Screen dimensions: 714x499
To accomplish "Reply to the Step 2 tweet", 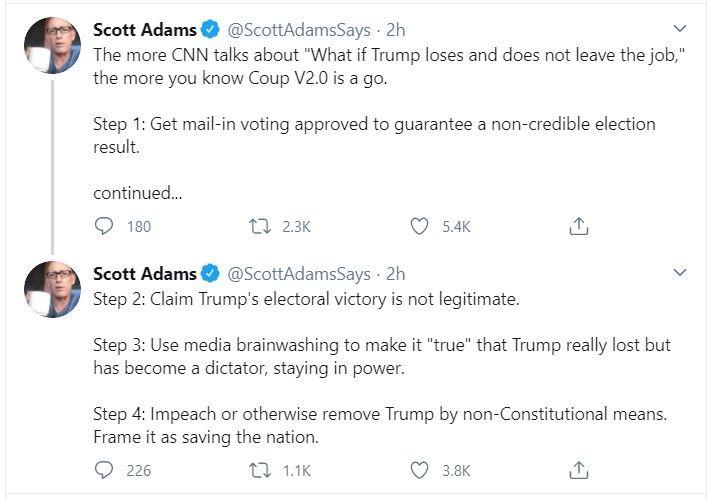I will (104, 470).
